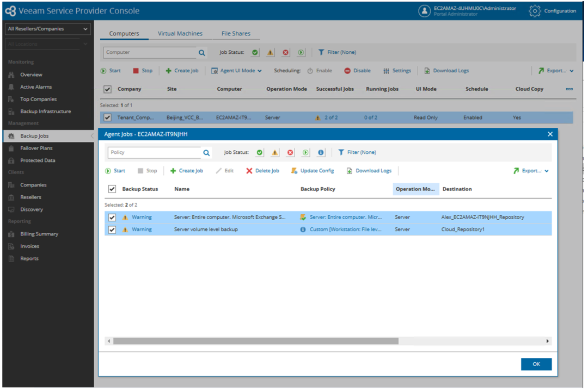Open Protected Data in the sidebar

[38, 160]
